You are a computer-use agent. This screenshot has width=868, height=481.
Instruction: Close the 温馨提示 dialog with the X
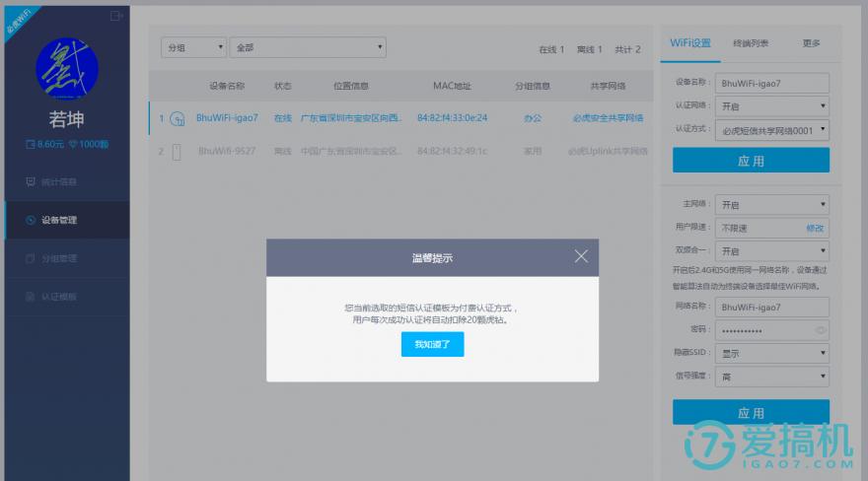point(581,256)
